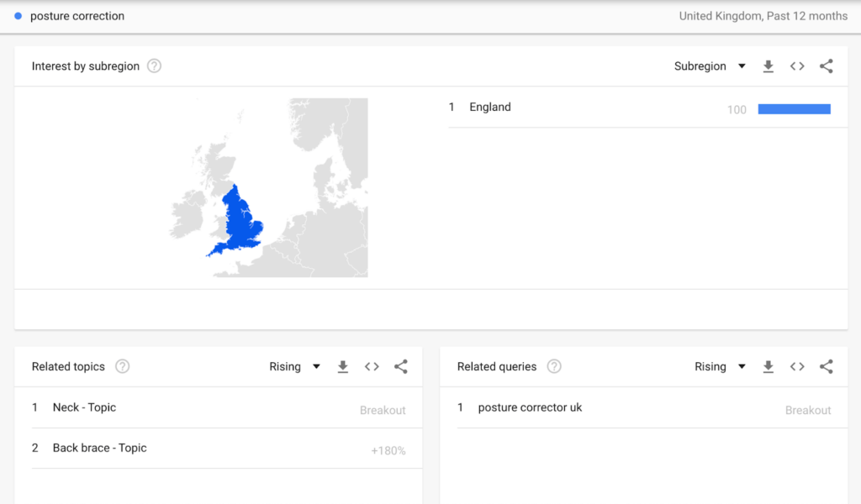Open help icon next to Related topics
Viewport: 861px width, 504px height.
tap(123, 366)
